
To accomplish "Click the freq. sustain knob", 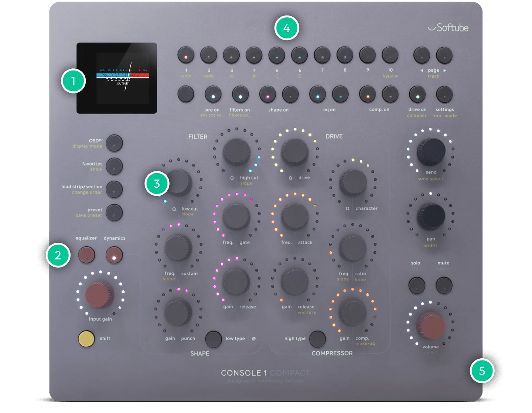I will [x=178, y=248].
